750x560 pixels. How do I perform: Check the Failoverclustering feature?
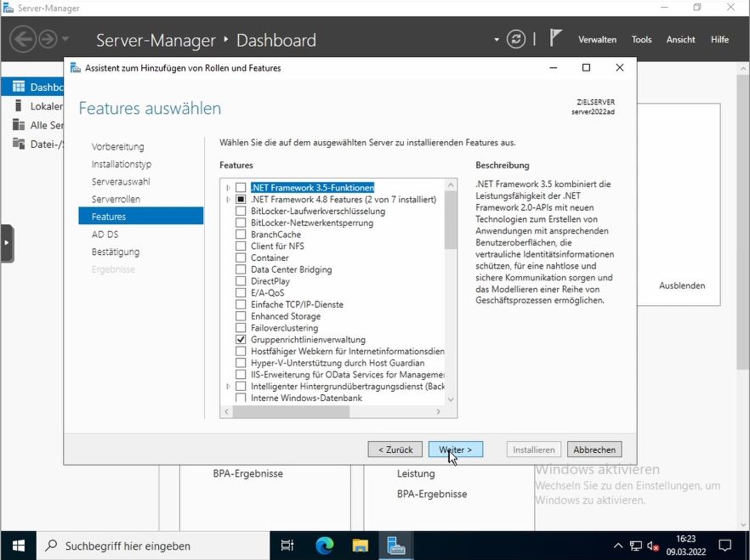241,328
